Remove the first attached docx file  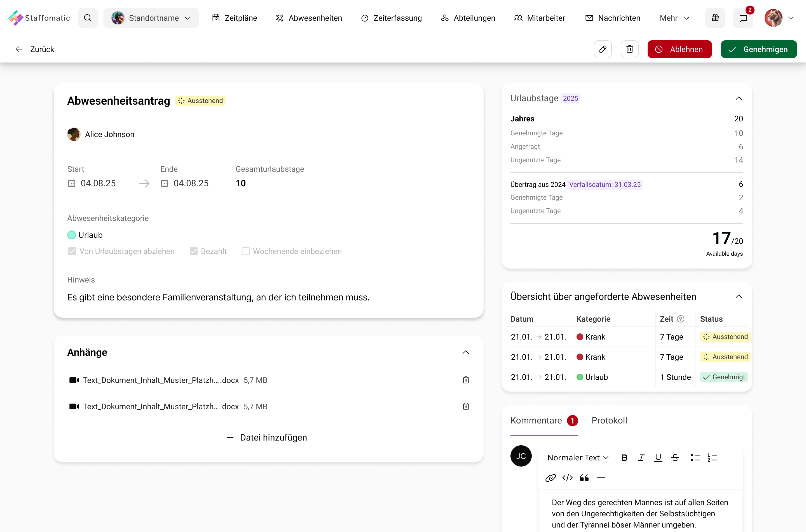click(465, 380)
